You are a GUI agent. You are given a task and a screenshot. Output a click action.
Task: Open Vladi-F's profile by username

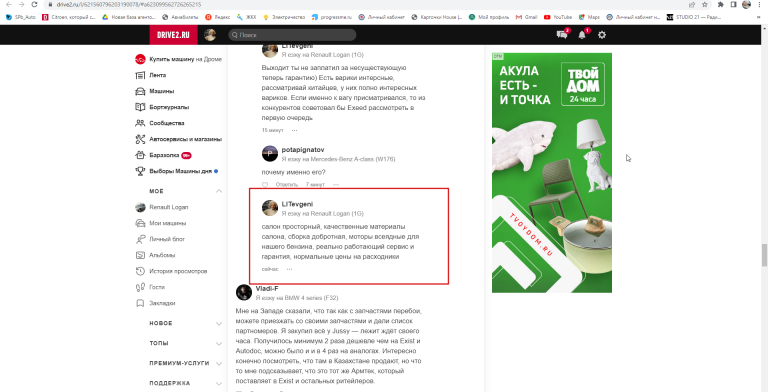[x=267, y=289]
